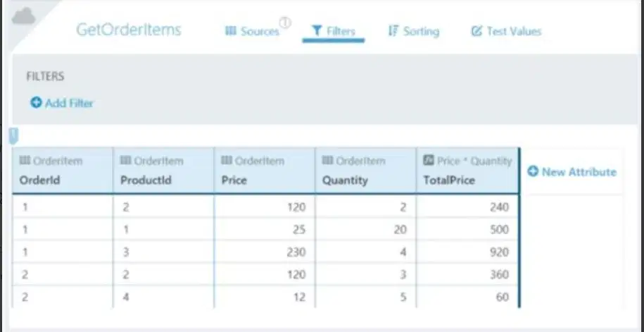Select the Filters tab
This screenshot has width=644, height=332.
click(x=333, y=31)
